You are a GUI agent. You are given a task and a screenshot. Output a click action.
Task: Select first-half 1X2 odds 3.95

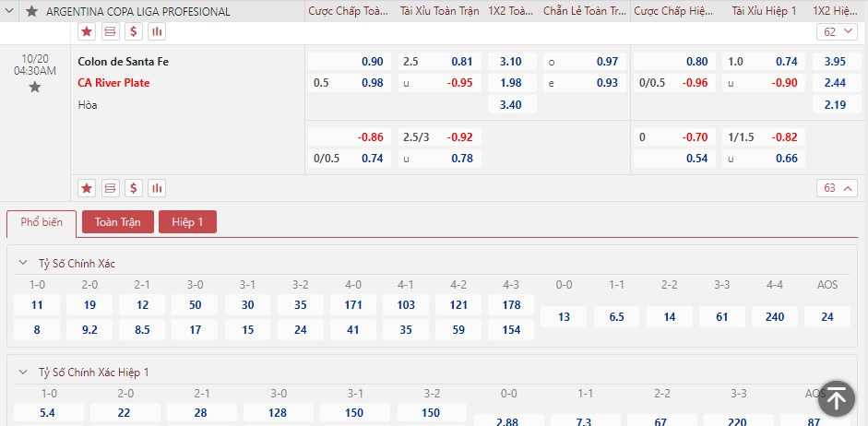tap(835, 62)
